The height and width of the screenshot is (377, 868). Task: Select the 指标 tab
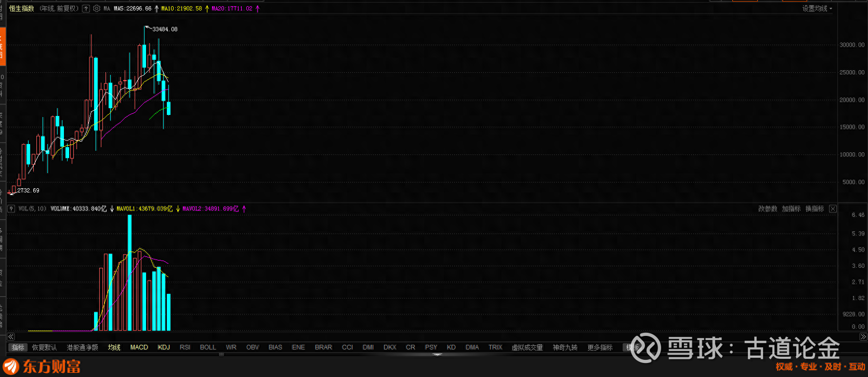(x=18, y=347)
